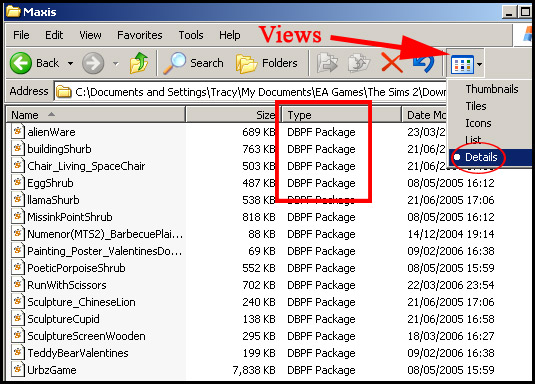Open Back button history dropdown arrow

[70, 63]
